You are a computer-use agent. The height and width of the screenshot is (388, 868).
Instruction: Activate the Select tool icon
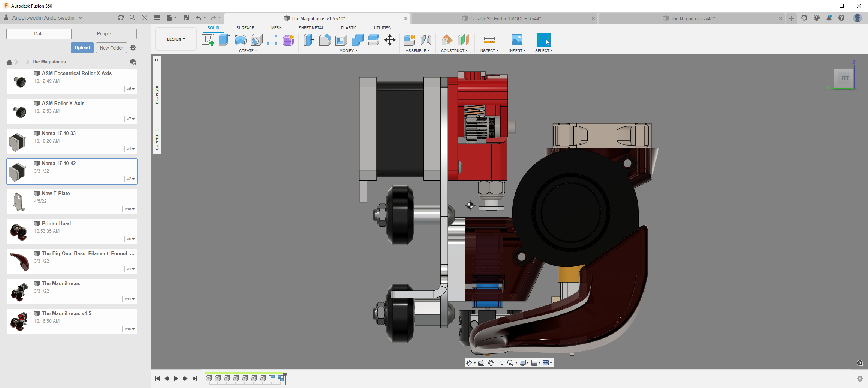[x=544, y=39]
